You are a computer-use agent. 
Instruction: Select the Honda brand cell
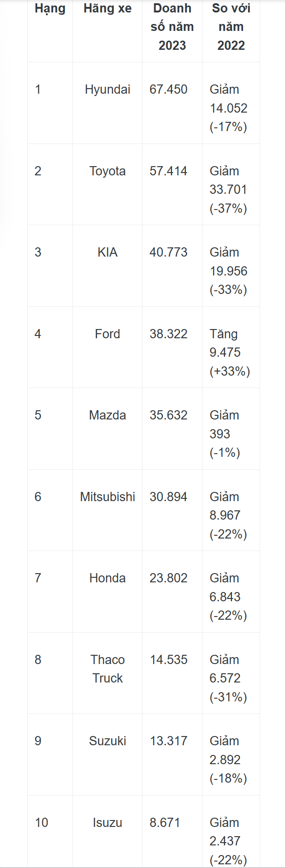point(107,578)
